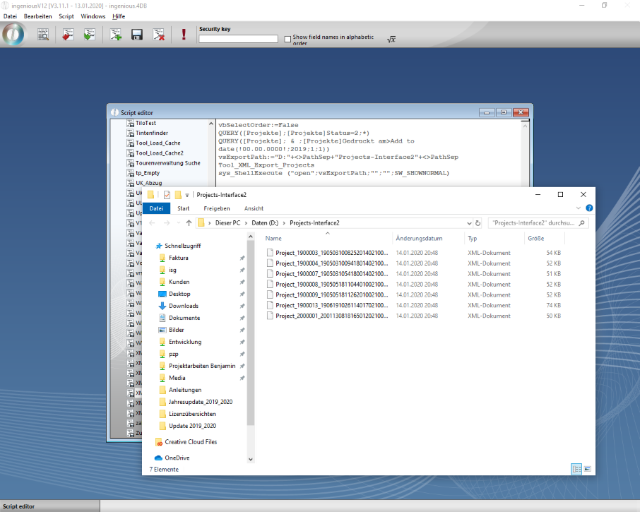Viewport: 640px width, 512px height.
Task: Click the square root formula icon
Action: (x=392, y=38)
